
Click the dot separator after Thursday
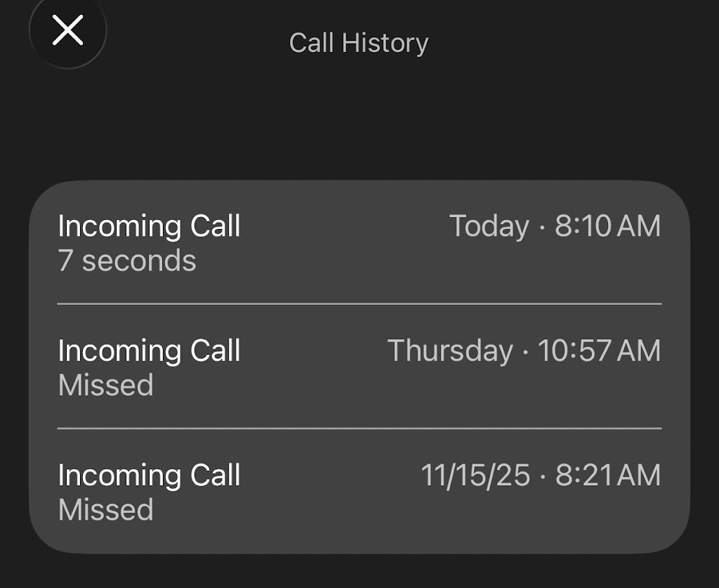click(x=525, y=351)
